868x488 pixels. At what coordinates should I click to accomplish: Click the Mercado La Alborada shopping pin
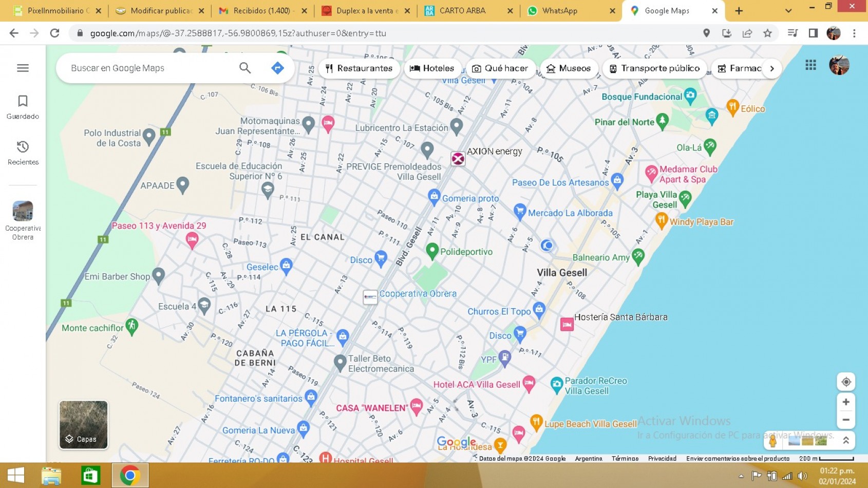pyautogui.click(x=519, y=211)
